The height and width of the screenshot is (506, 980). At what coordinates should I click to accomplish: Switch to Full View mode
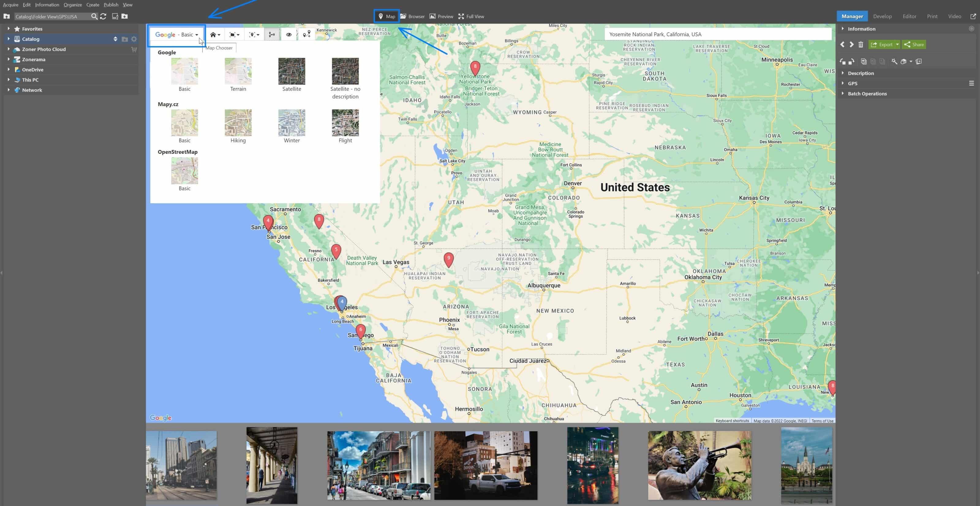pyautogui.click(x=471, y=16)
